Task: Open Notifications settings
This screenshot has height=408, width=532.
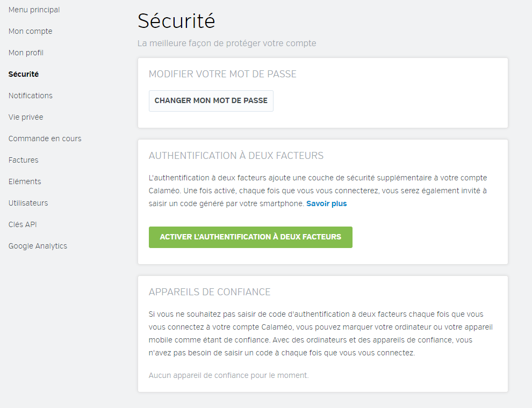Action: point(31,96)
